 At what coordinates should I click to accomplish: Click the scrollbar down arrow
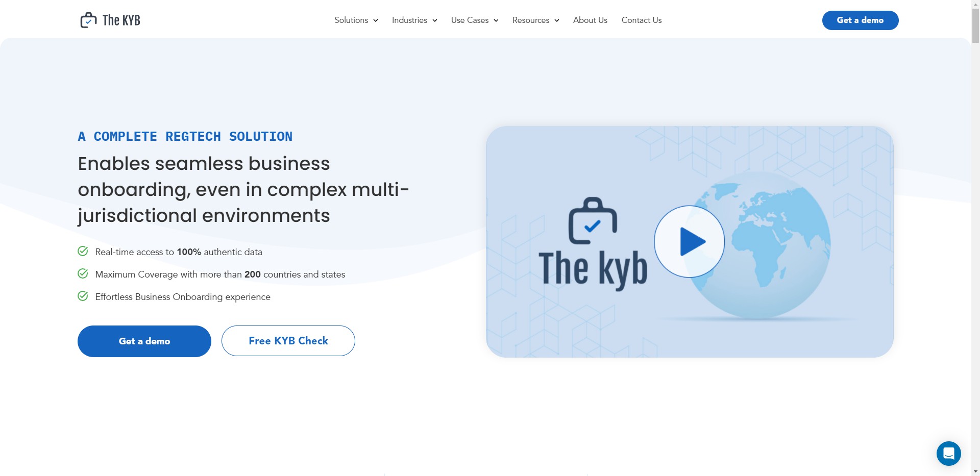pos(975,471)
